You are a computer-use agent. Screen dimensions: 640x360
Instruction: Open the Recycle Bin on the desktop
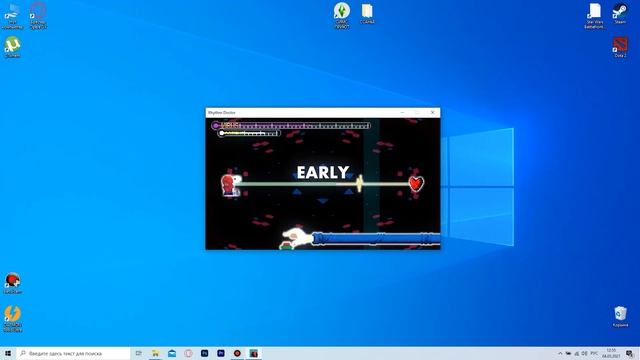pyautogui.click(x=620, y=316)
